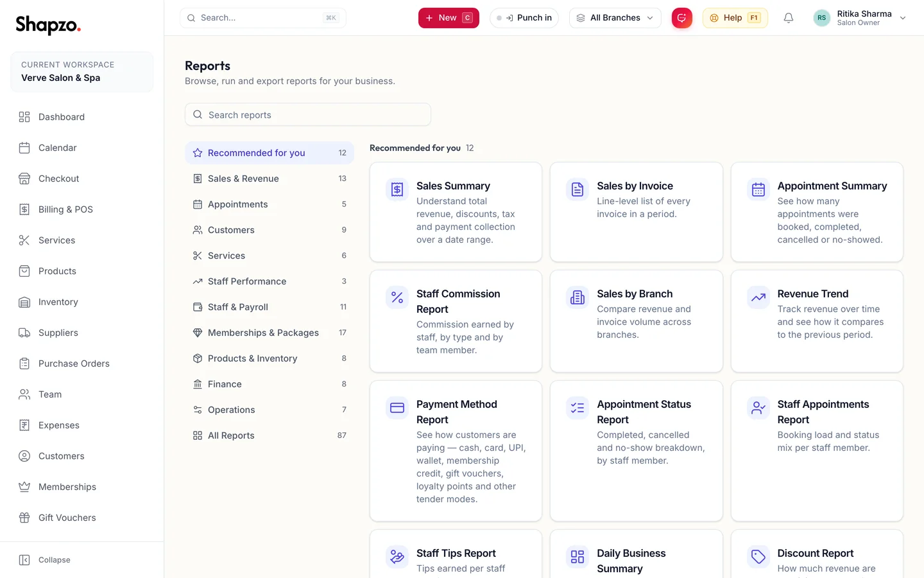Expand the All Branches dropdown

[615, 18]
